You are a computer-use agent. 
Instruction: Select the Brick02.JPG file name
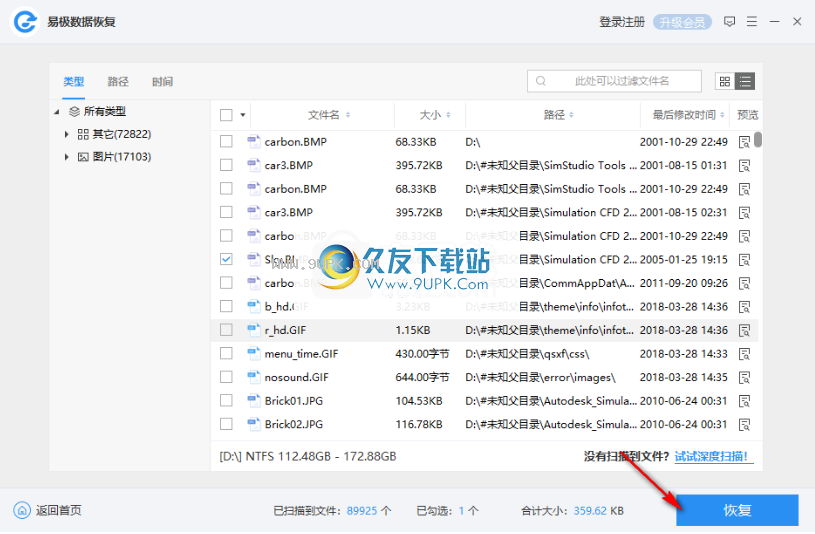pyautogui.click(x=294, y=424)
